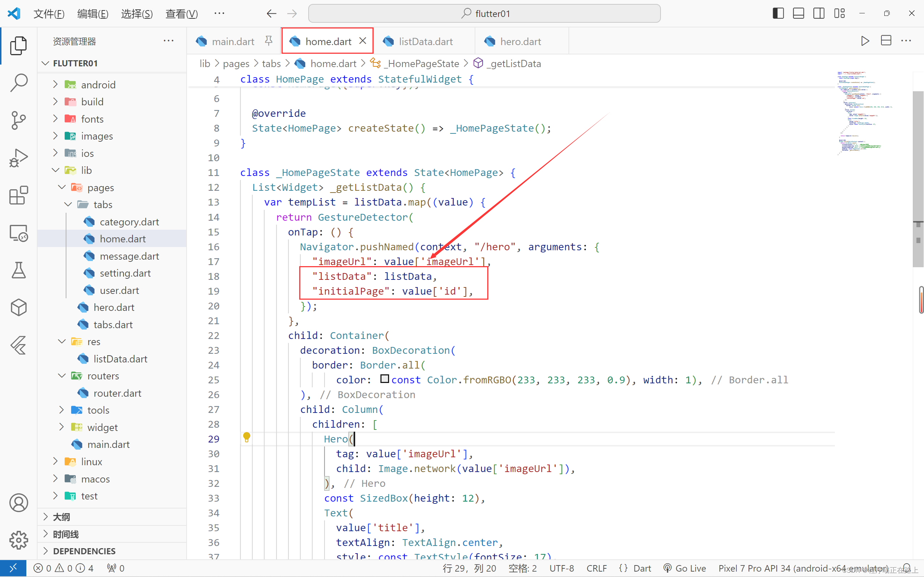This screenshot has width=924, height=577.
Task: Click the Dart language mode indicator
Action: [x=642, y=568]
